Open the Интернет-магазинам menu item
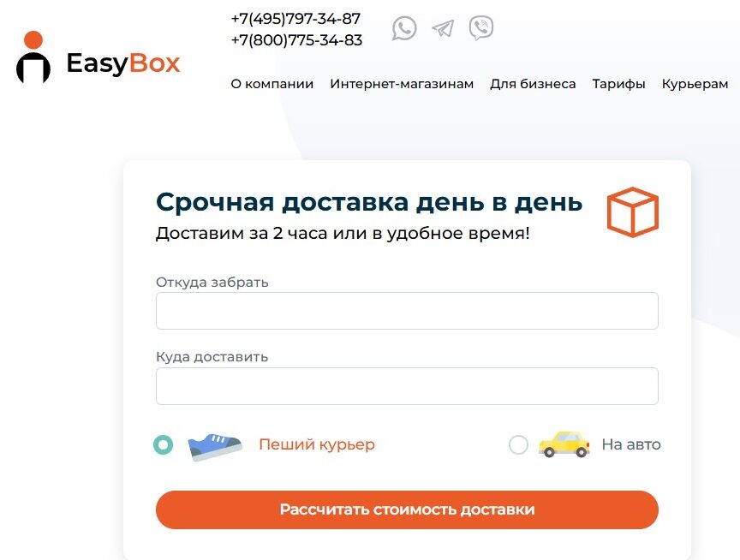The height and width of the screenshot is (560, 740). coord(402,84)
